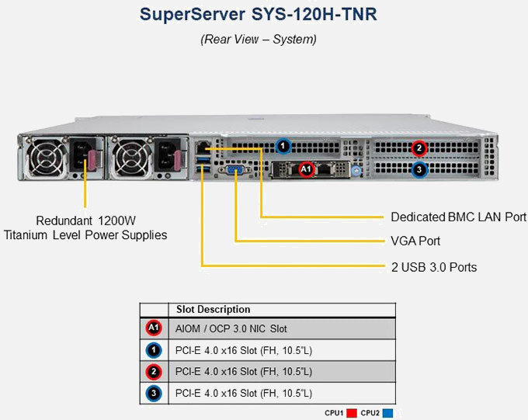Click the blue slot 3 marker on the chassis
Image resolution: width=528 pixels, height=420 pixels.
(419, 169)
